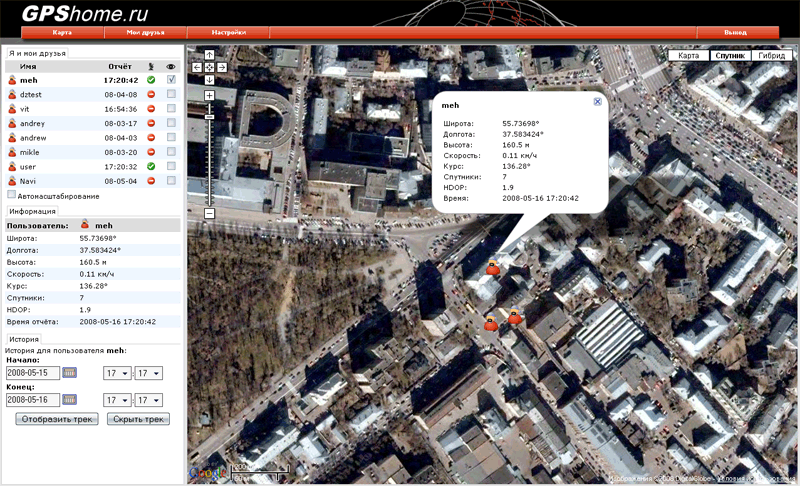Pan the map right with the arrow button
This screenshot has width=800, height=486.
222,67
